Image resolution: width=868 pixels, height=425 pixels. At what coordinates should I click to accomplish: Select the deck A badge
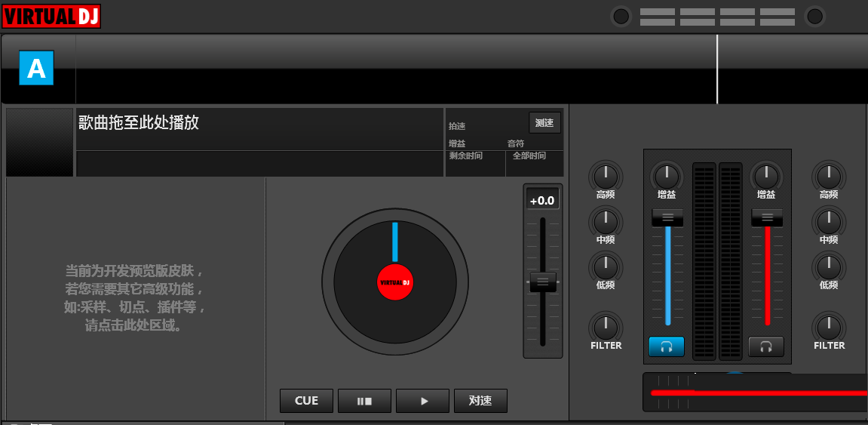(36, 69)
